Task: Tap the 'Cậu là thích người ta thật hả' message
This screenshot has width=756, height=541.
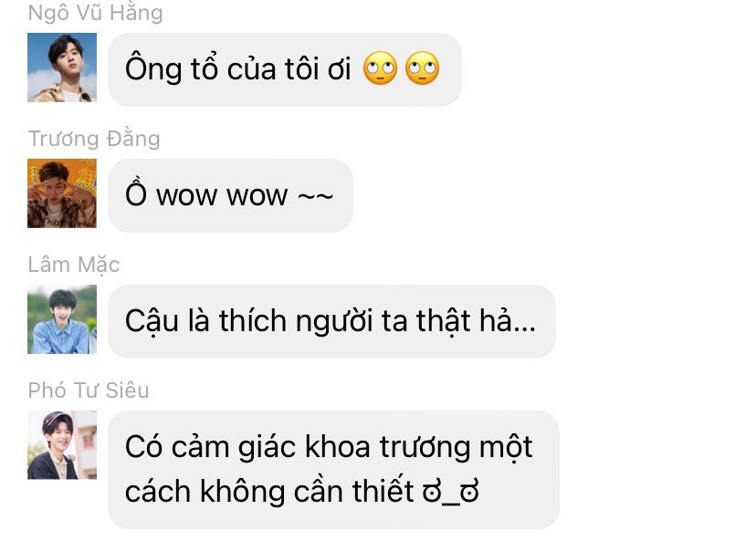Action: click(331, 321)
